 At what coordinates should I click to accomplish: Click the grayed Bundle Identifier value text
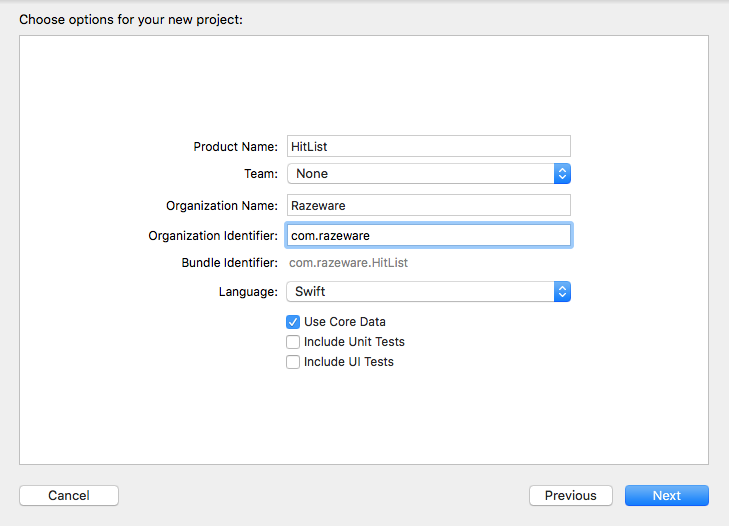[x=348, y=263]
